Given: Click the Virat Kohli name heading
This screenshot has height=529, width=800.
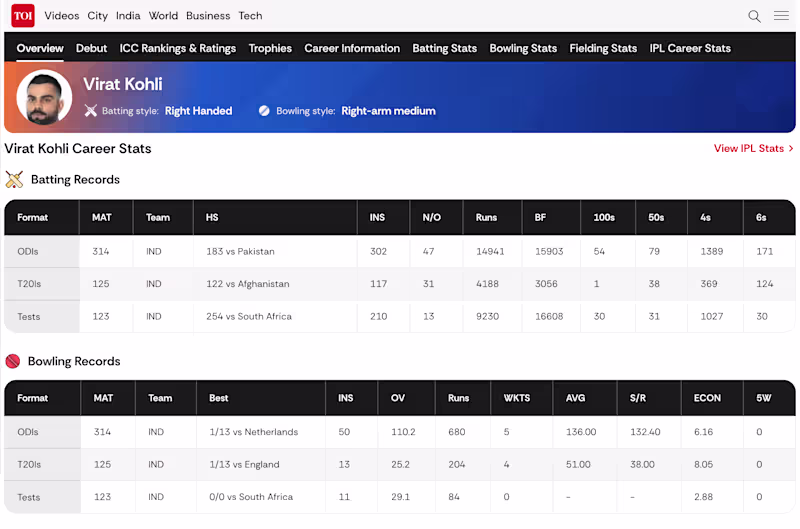Looking at the screenshot, I should pyautogui.click(x=122, y=84).
